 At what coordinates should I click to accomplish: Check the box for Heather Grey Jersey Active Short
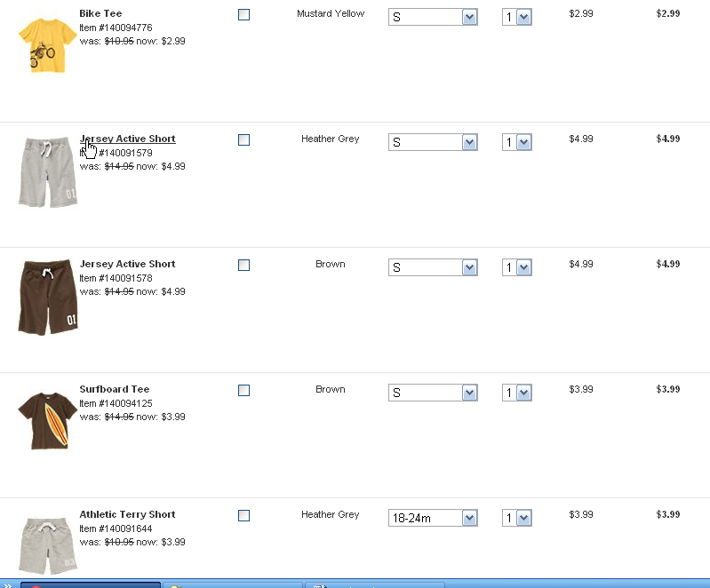pyautogui.click(x=244, y=140)
